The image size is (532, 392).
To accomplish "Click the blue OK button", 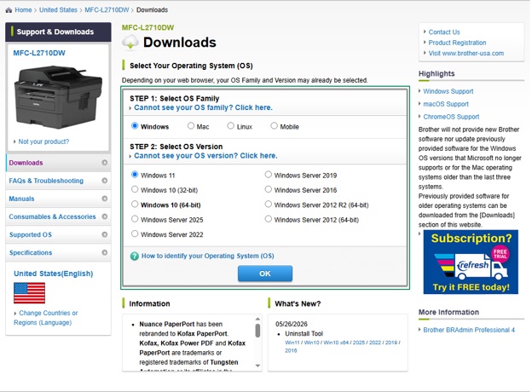I will pos(265,274).
